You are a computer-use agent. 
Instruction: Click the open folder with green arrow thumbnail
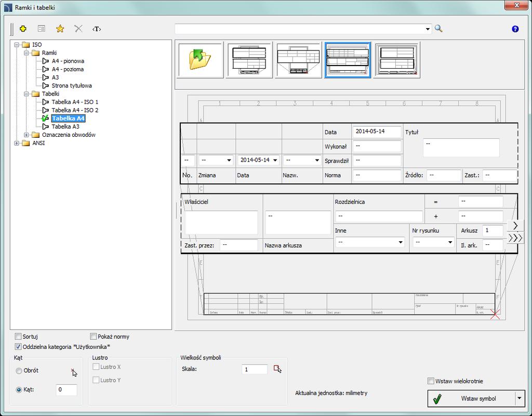[200, 60]
